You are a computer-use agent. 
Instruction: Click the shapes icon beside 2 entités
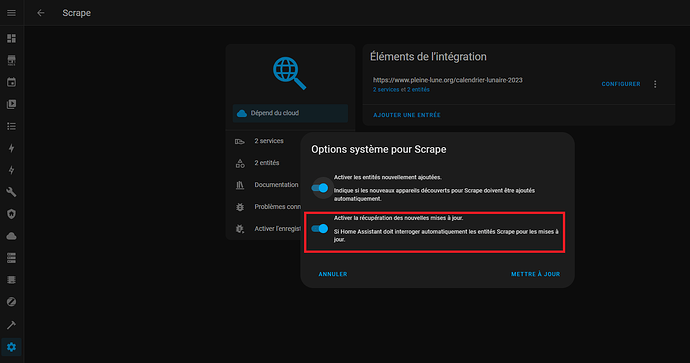[x=240, y=163]
